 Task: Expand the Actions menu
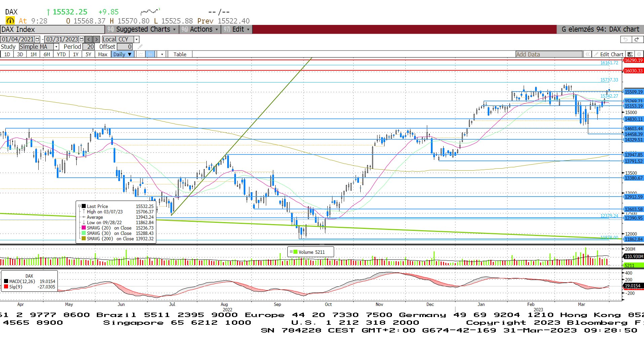pos(200,29)
